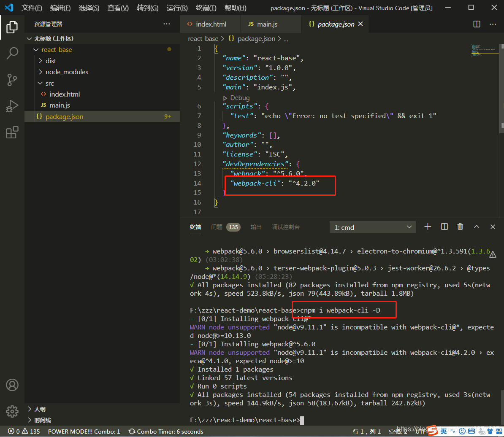Click the "name" key on line 2
Viewport: 504px width, 437px height.
(234, 58)
